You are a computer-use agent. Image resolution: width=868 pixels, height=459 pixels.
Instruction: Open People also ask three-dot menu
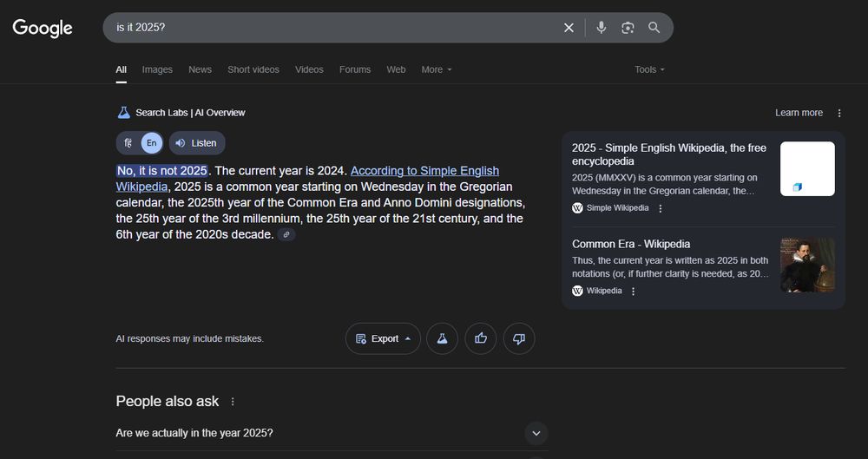[233, 402]
